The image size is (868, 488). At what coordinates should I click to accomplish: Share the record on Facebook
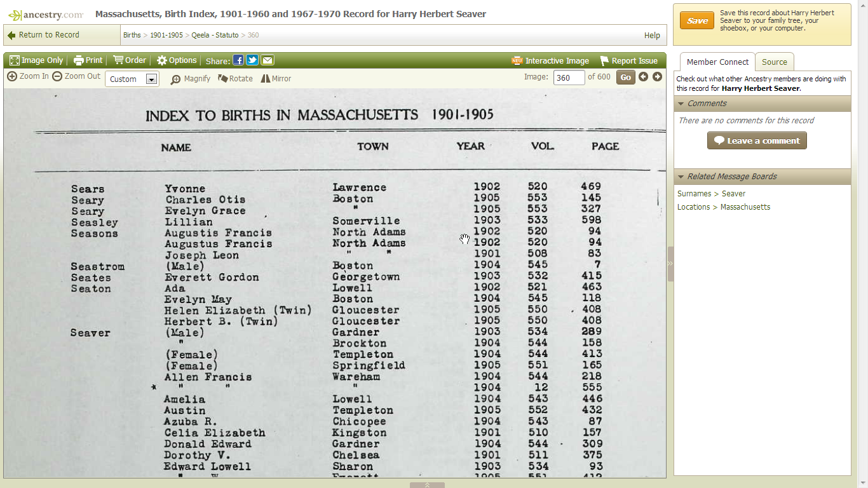pos(238,60)
